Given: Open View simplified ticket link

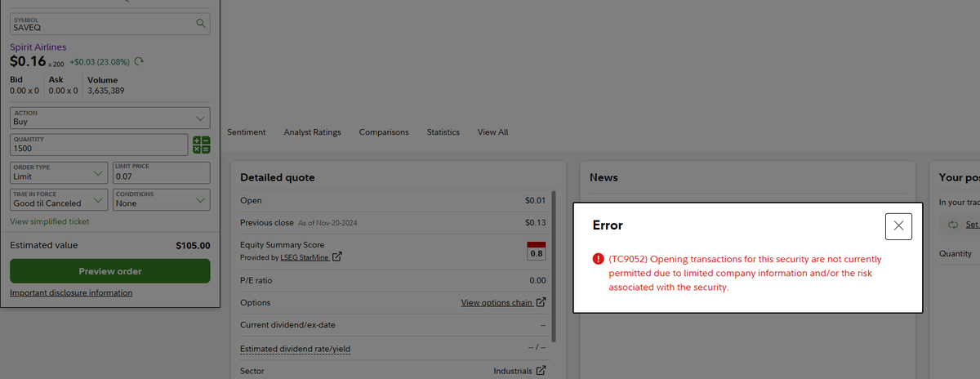Looking at the screenshot, I should pyautogui.click(x=49, y=221).
